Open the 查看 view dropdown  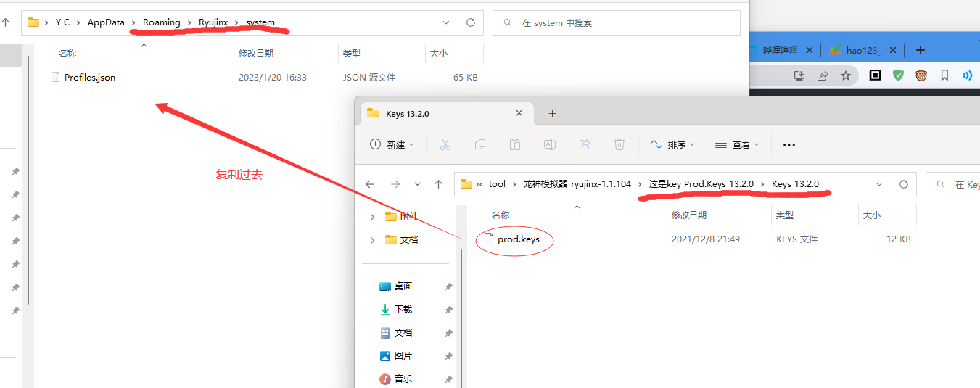(x=737, y=144)
